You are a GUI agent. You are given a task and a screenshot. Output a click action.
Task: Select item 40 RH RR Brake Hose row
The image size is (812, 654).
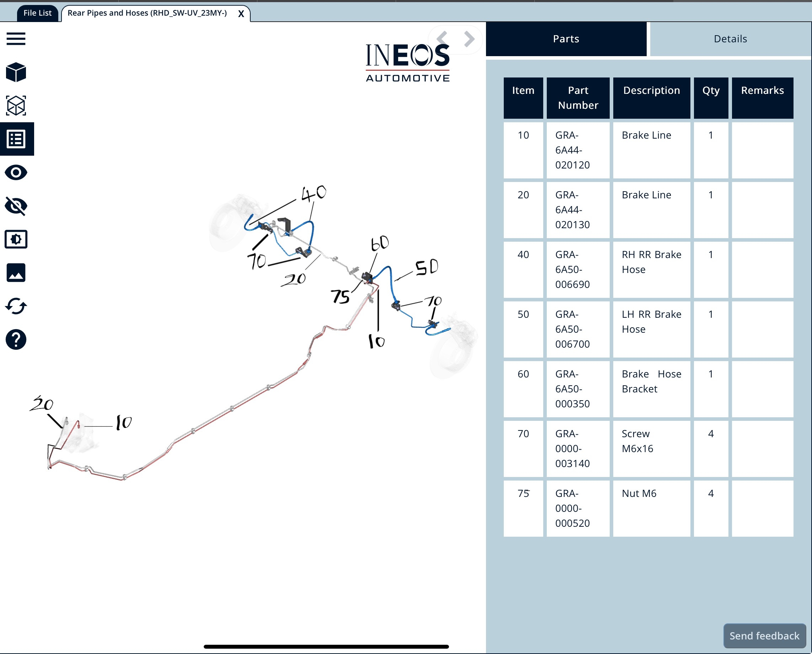click(651, 269)
